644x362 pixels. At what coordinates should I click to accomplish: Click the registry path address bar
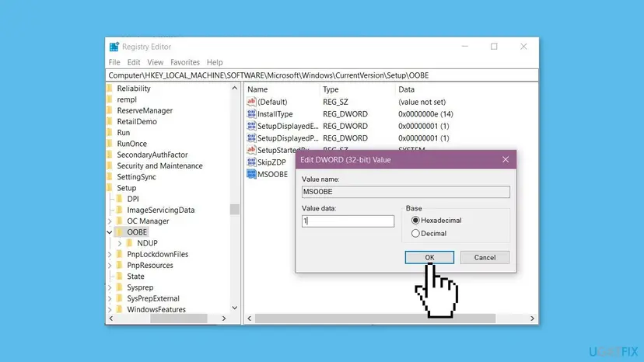[323, 75]
